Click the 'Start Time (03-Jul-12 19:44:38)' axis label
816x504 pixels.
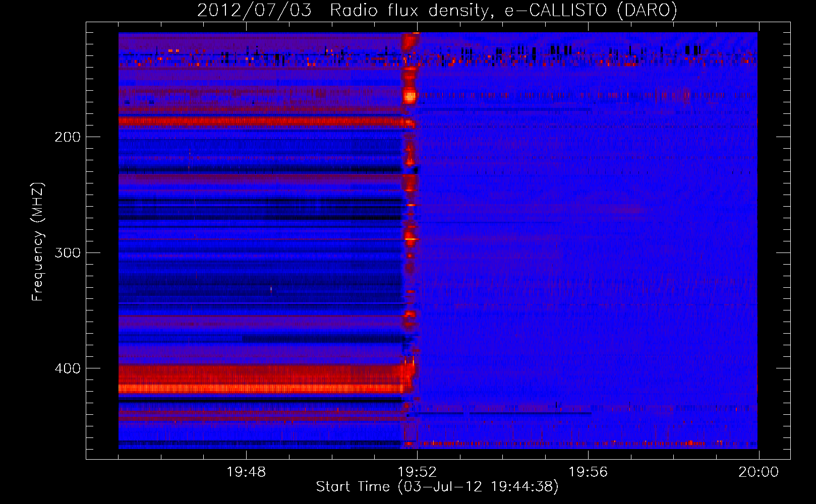[437, 487]
